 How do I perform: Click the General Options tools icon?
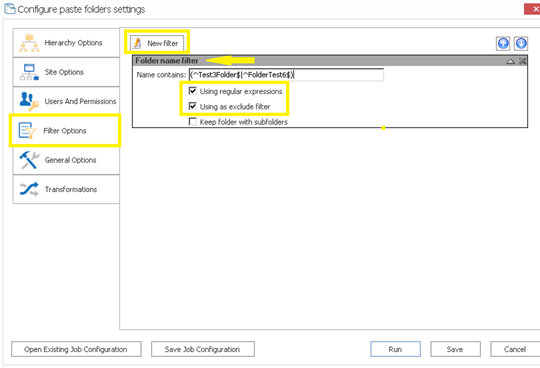[x=29, y=160]
